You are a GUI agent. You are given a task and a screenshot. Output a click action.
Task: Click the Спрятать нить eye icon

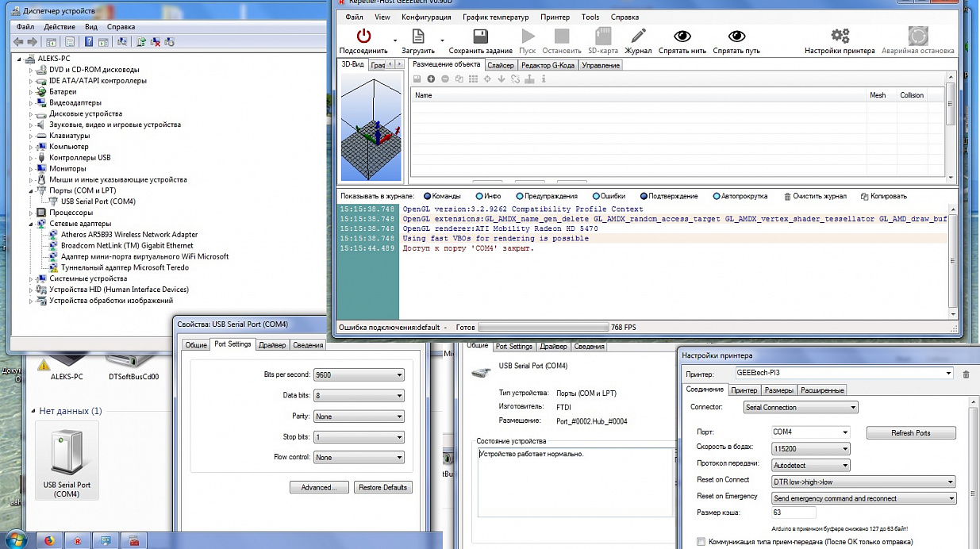tap(682, 36)
